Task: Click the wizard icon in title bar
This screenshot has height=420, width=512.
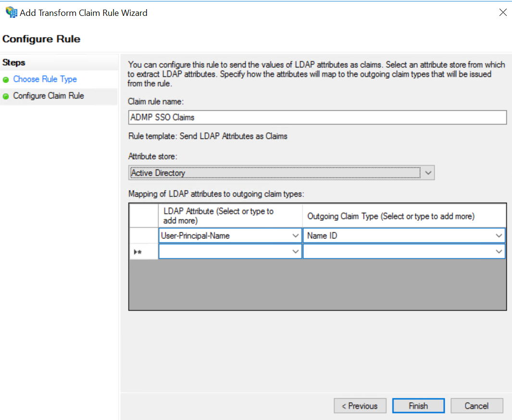Action: [x=11, y=13]
